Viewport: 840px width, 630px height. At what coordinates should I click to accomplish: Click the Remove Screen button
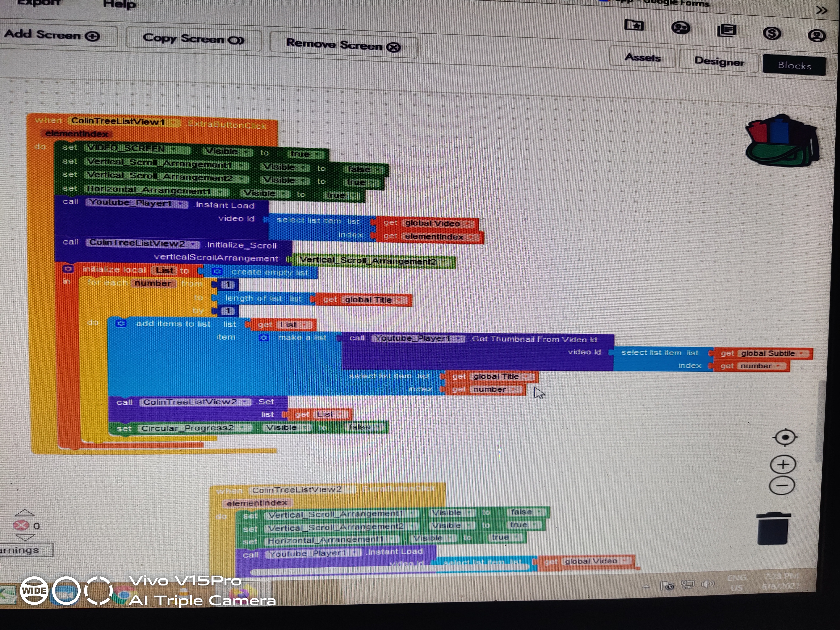[343, 45]
